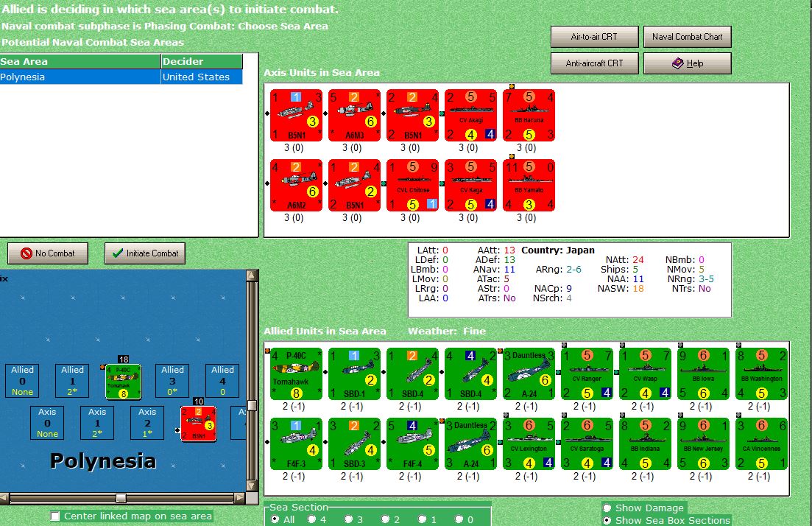
Task: Select the Japanese A6M3 fighter counter
Action: 354,115
